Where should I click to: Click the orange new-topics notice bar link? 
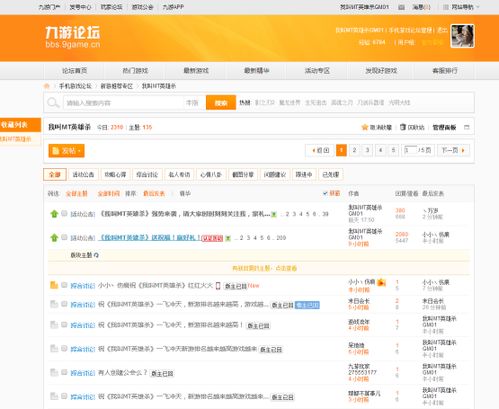264,268
